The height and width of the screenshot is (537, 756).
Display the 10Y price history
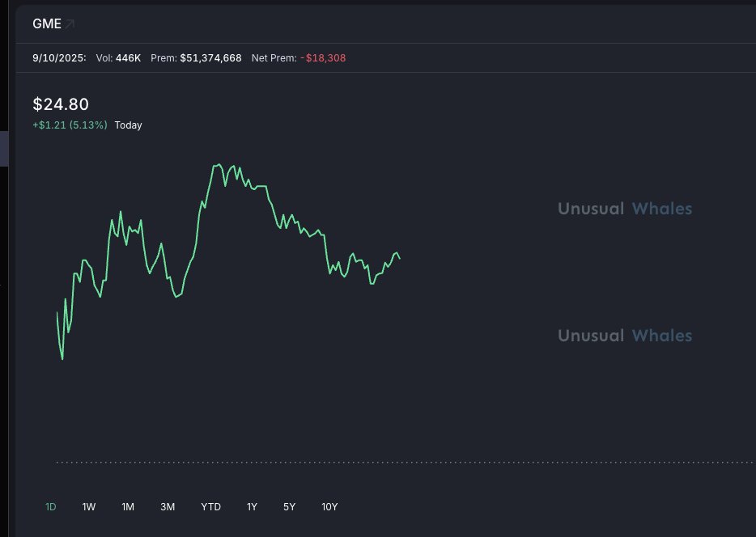329,507
